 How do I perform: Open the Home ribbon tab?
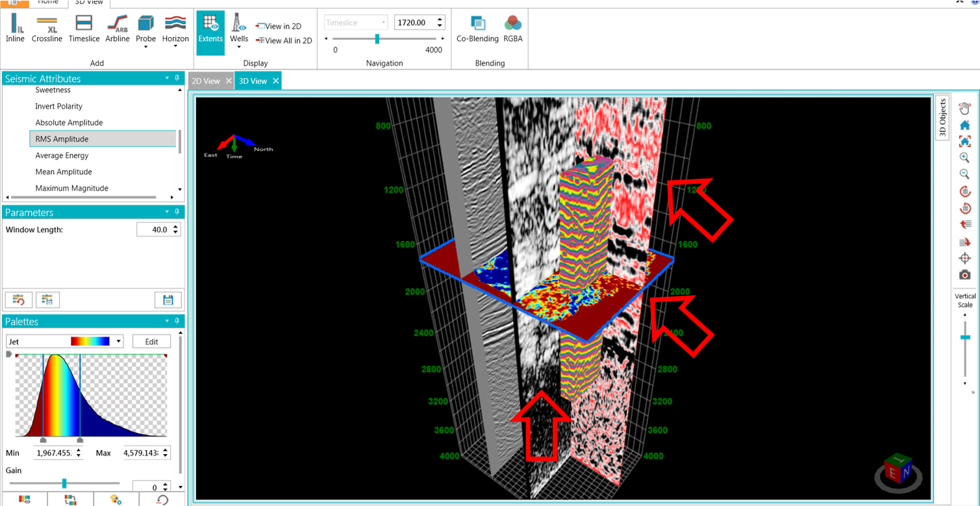point(48,3)
